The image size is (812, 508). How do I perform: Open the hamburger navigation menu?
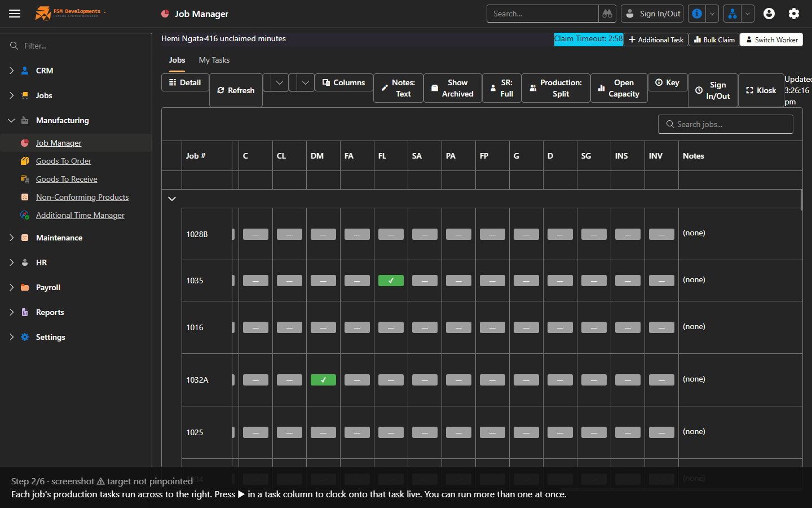[x=15, y=14]
